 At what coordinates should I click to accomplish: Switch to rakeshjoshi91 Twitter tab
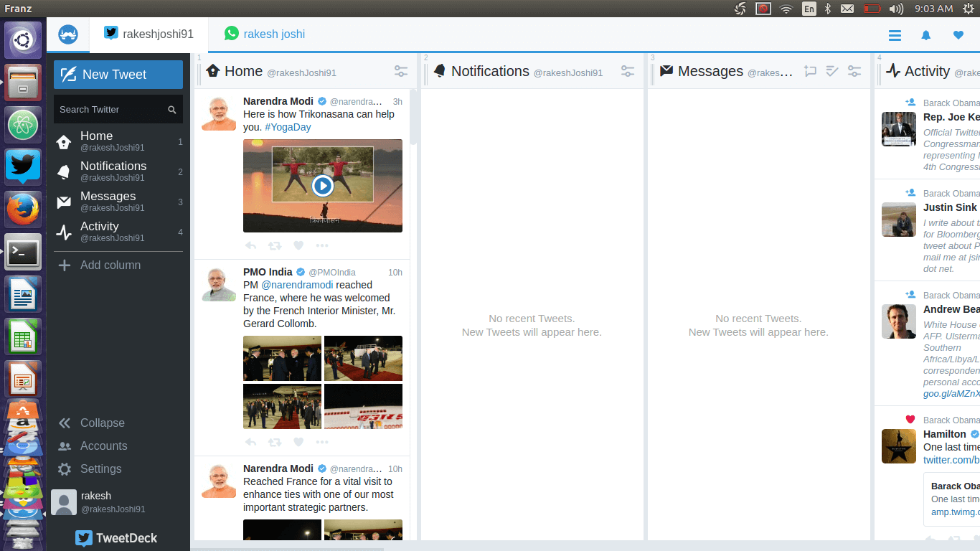(x=149, y=34)
